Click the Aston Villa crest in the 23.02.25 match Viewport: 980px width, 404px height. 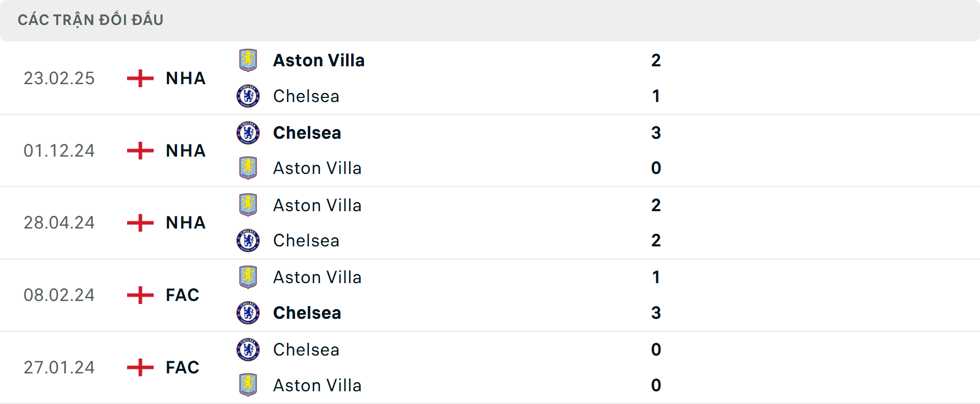point(249,60)
